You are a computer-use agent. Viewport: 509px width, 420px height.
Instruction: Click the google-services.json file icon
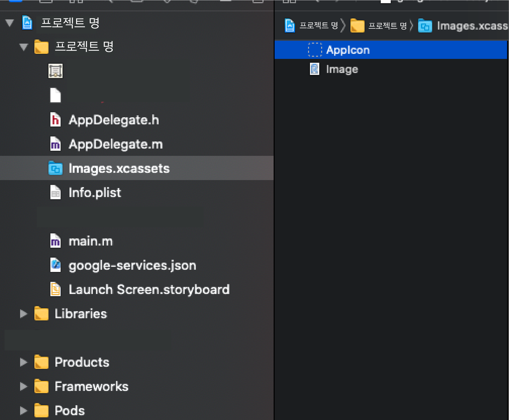click(x=55, y=265)
